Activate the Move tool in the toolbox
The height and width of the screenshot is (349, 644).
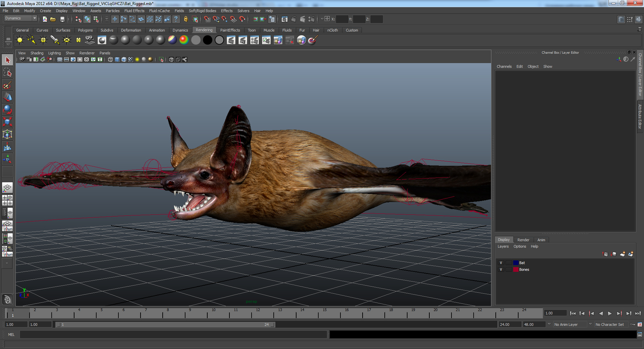coord(7,96)
